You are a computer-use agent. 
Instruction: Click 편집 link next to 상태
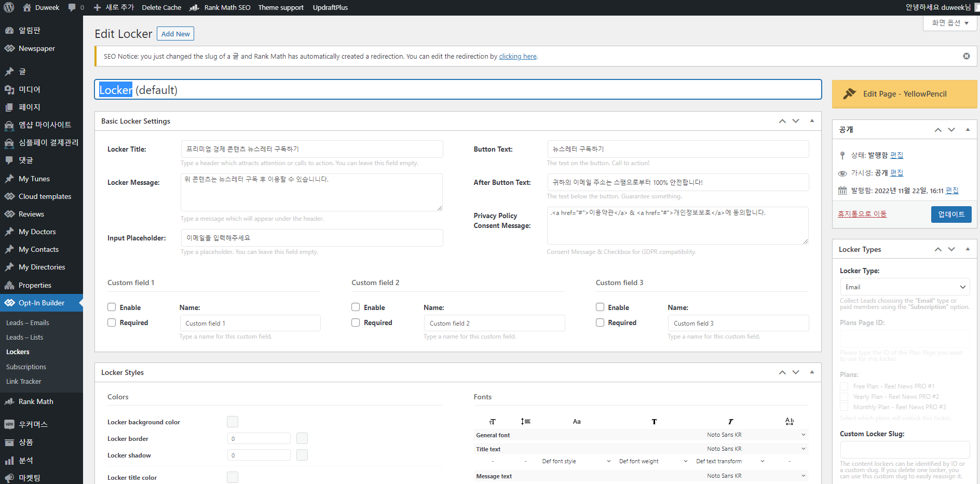(896, 155)
